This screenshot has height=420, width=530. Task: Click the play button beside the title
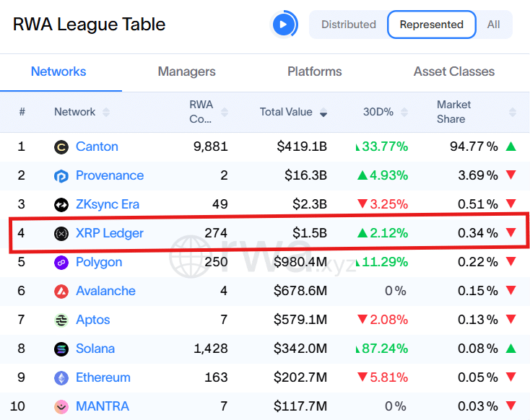284,25
